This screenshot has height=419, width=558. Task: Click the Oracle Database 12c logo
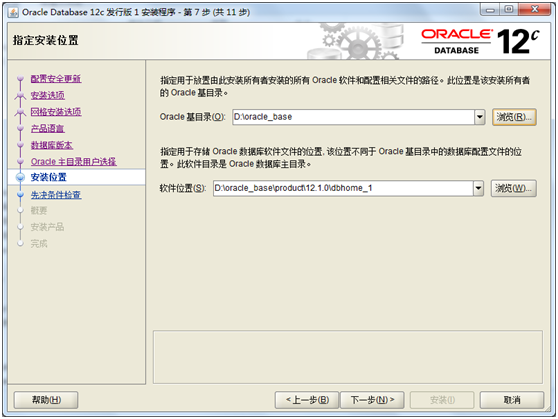tap(480, 42)
